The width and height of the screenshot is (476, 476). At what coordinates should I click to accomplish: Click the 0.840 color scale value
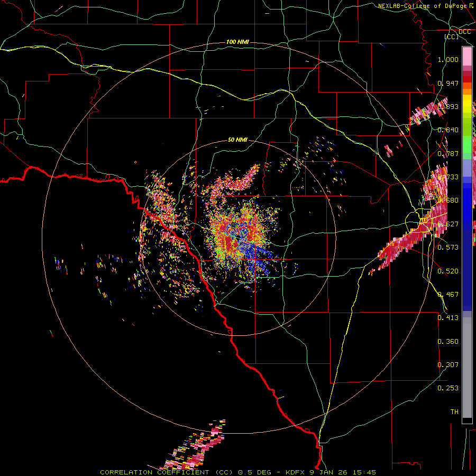(448, 130)
